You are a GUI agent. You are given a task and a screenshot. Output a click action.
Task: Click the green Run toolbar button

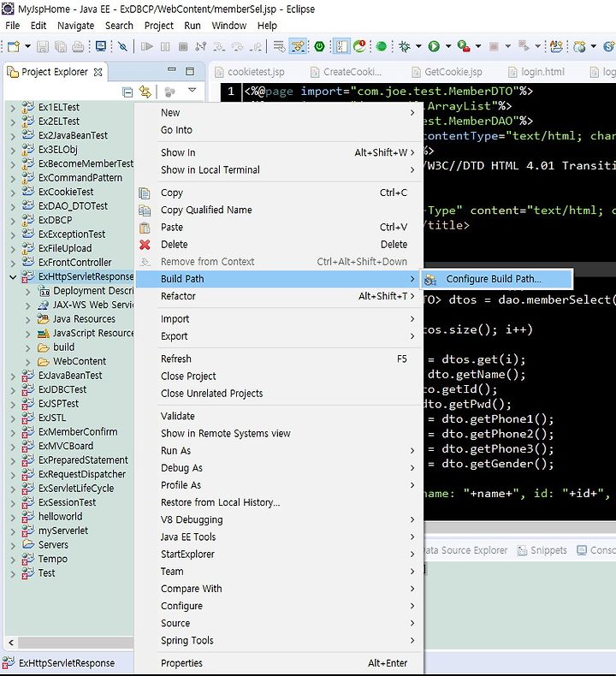(434, 46)
